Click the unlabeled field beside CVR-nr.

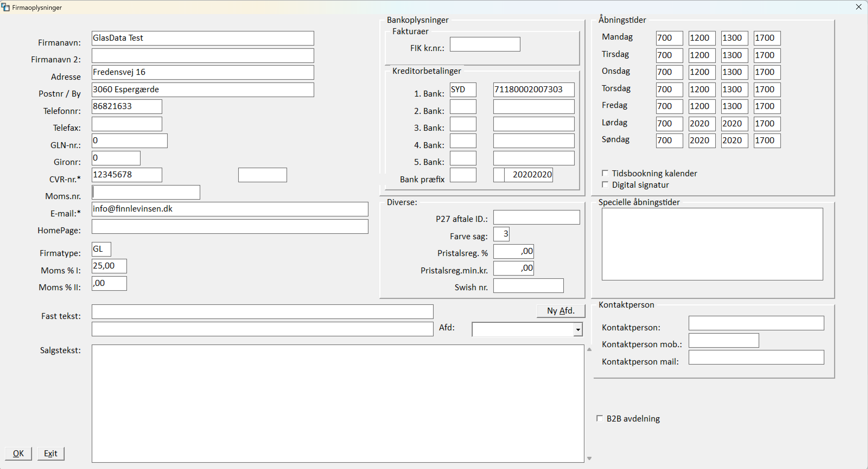tap(262, 175)
